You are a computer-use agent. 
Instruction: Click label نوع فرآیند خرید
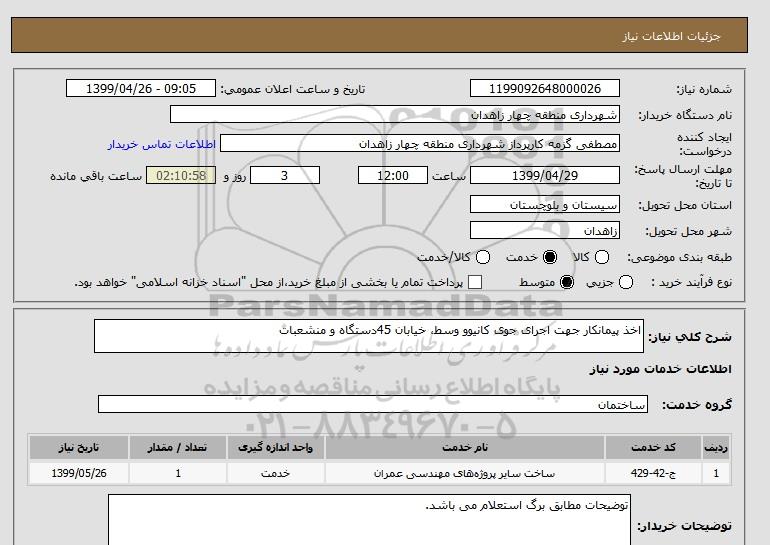(x=691, y=282)
